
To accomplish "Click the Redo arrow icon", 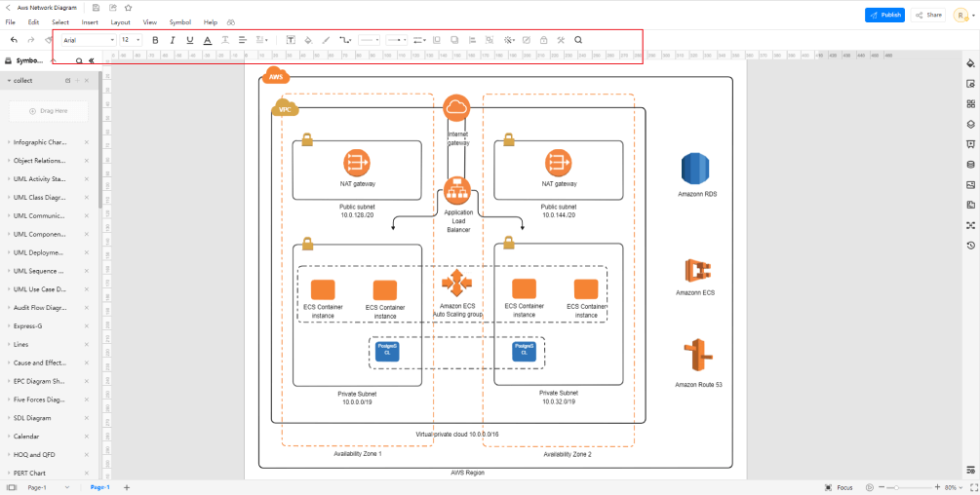I will click(30, 40).
